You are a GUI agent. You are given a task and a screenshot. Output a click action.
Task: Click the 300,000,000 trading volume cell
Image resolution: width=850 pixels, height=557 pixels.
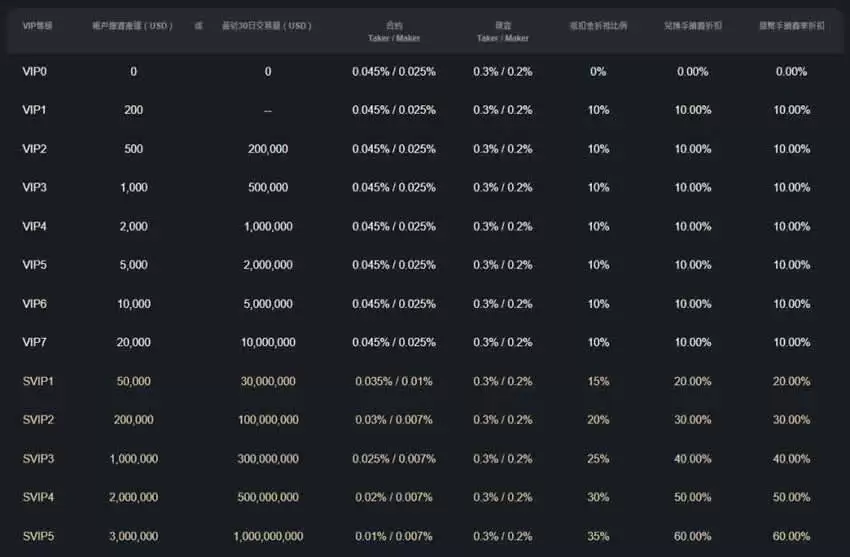pyautogui.click(x=268, y=459)
